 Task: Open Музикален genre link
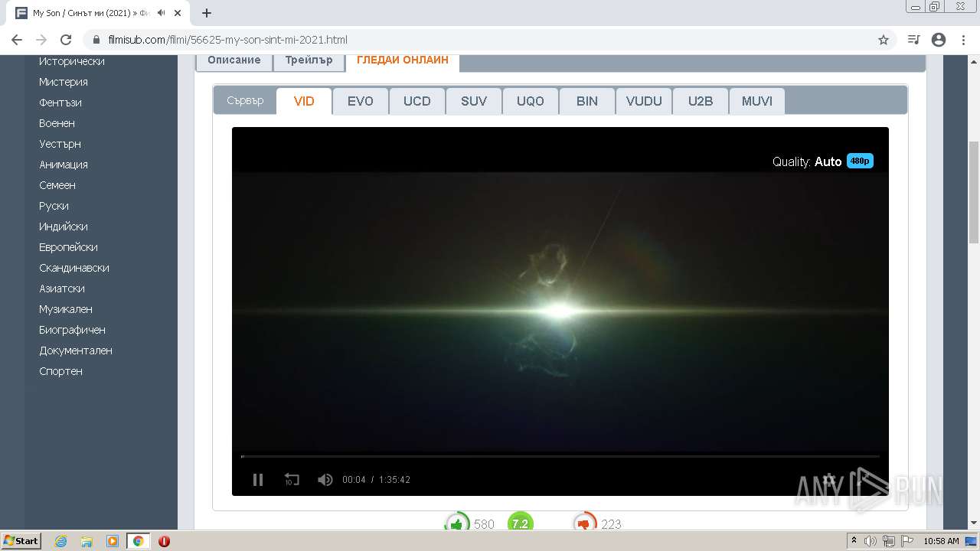tap(66, 309)
